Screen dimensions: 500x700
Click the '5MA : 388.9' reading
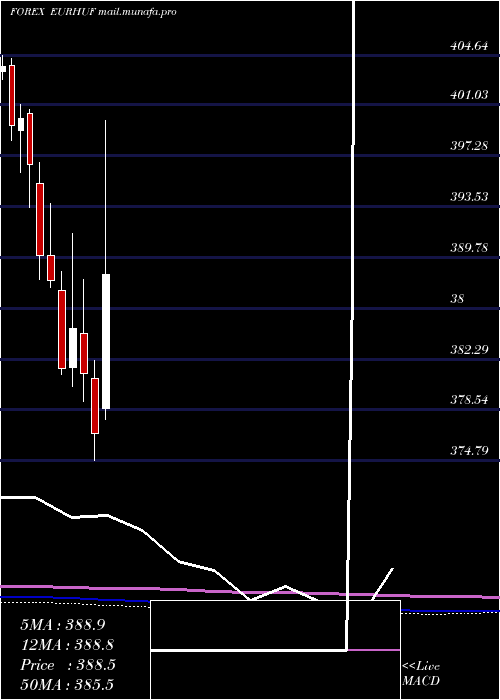(63, 625)
